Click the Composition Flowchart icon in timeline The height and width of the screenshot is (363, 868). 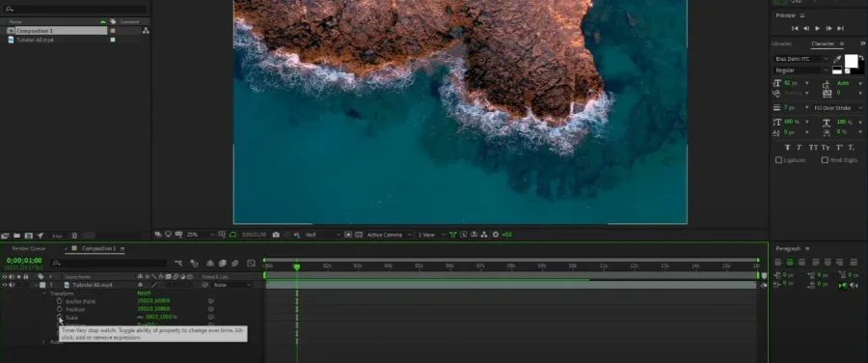coord(178,264)
